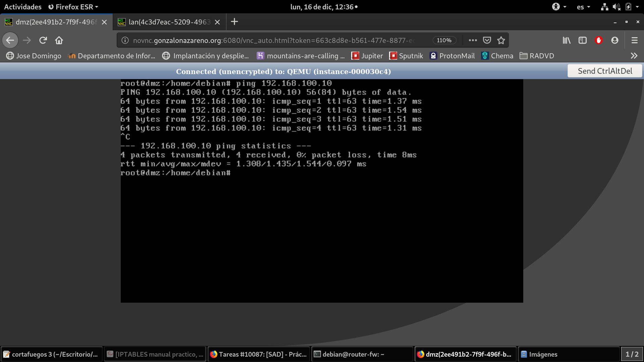
Task: Open the ProtonMail bookmark
Action: tap(452, 56)
